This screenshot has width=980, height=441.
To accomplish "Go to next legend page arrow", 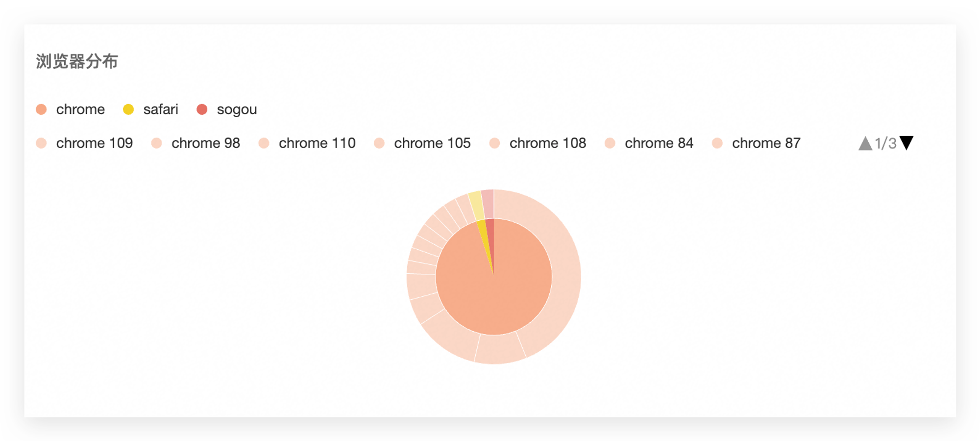I will 906,143.
